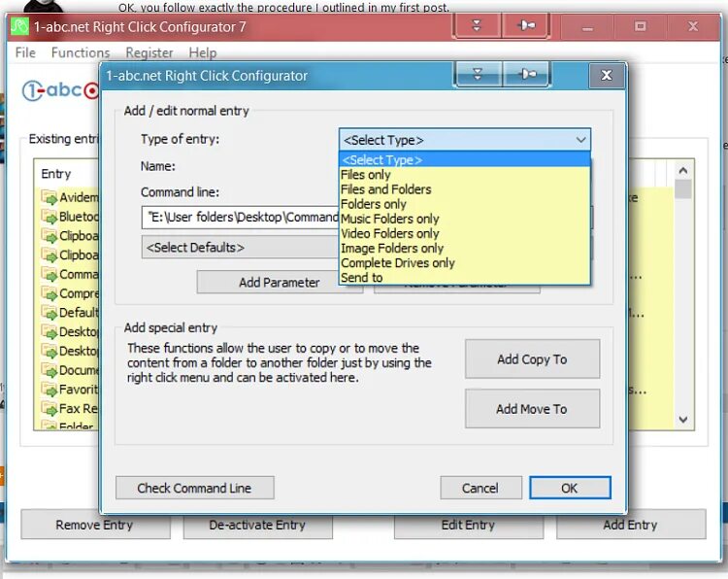Screen dimensions: 728x579
Task: Choose Complete Drives only option
Action: 465,262
